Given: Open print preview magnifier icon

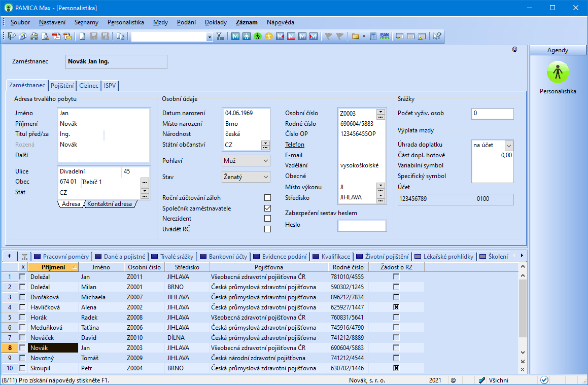Looking at the screenshot, I should (x=45, y=37).
